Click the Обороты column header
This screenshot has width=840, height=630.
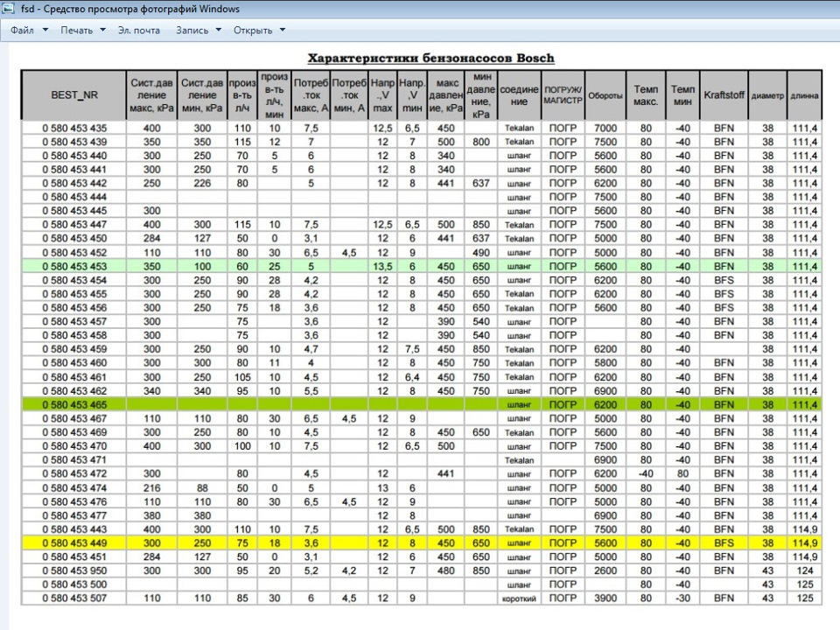605,95
